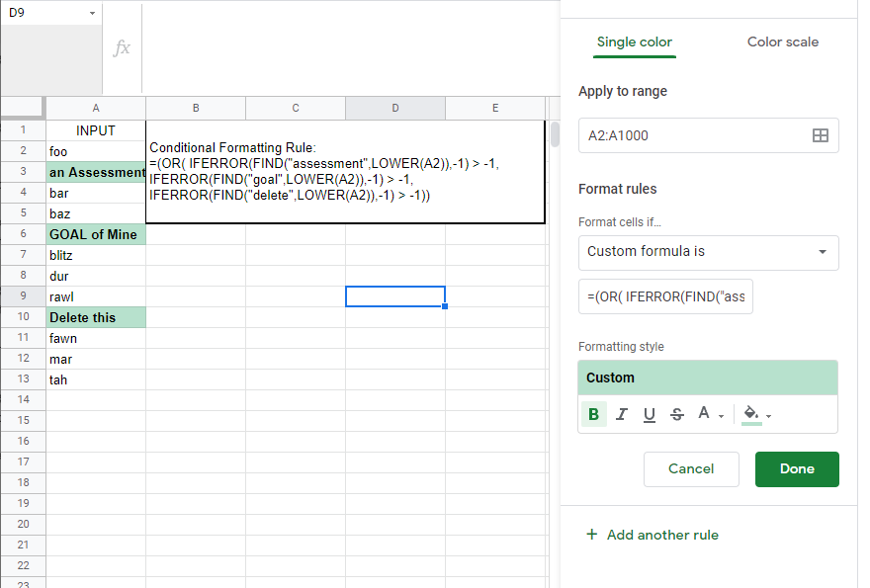This screenshot has height=588, width=870.
Task: Expand the text color dropdown arrow
Action: tap(721, 416)
